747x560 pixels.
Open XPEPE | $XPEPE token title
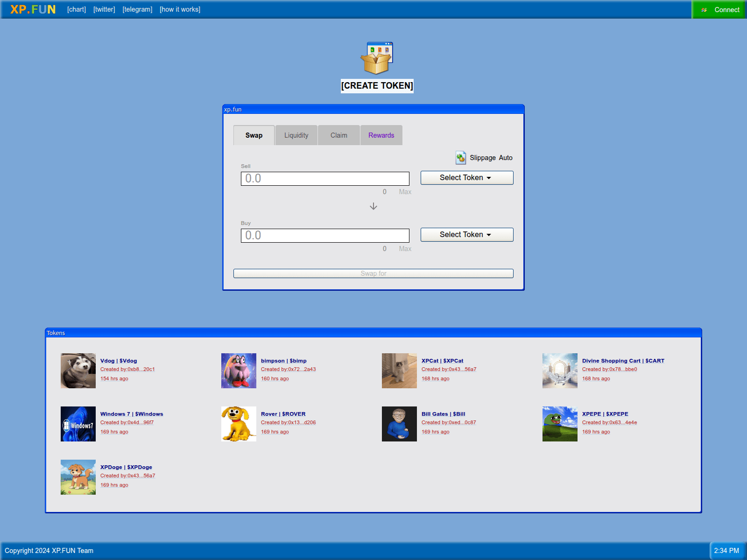(605, 414)
